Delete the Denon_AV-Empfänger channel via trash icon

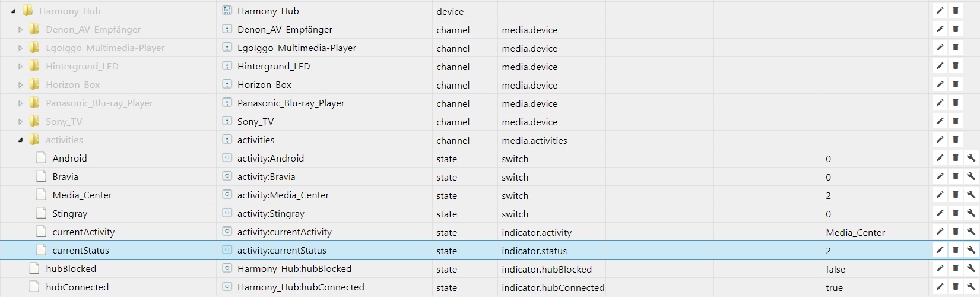[x=956, y=29]
